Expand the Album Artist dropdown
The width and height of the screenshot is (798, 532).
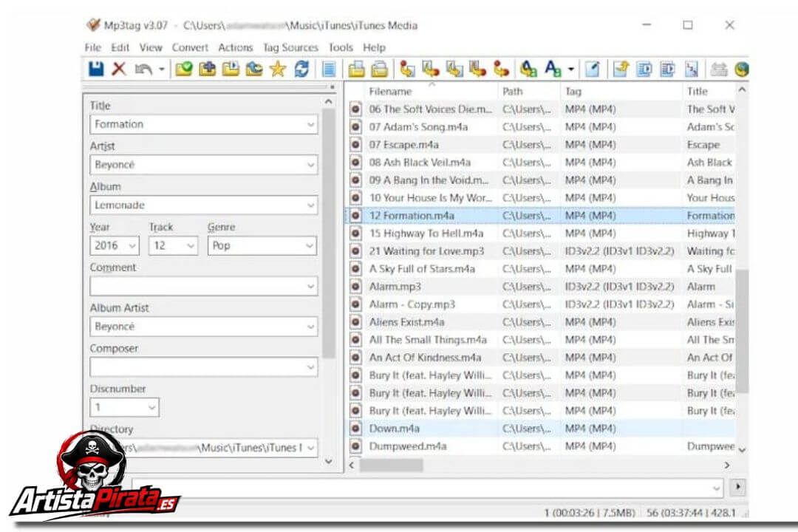click(310, 327)
